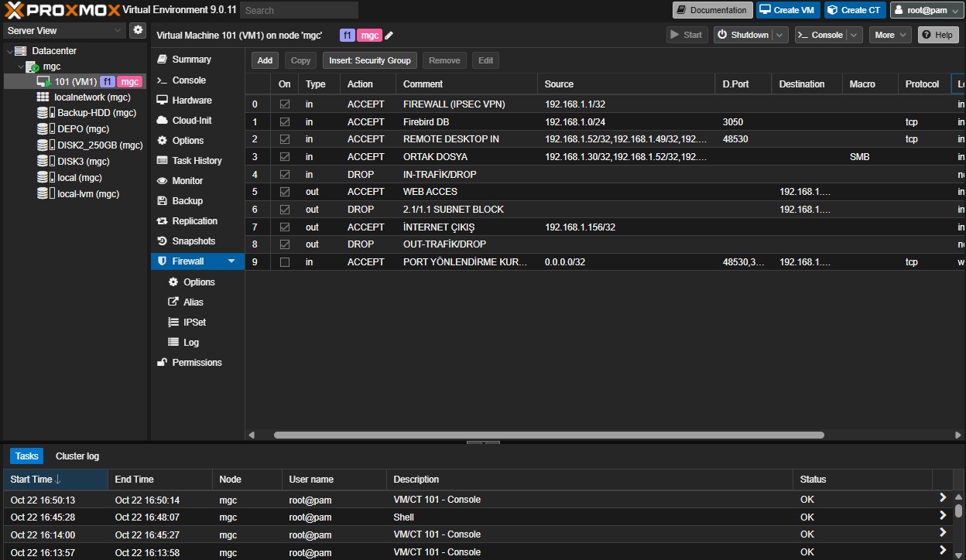Open the firewall IPSet submenu

194,323
